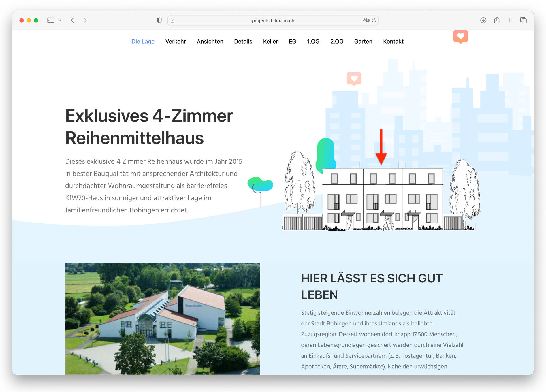Select the Die Lage navigation item
546x392 pixels.
click(143, 42)
